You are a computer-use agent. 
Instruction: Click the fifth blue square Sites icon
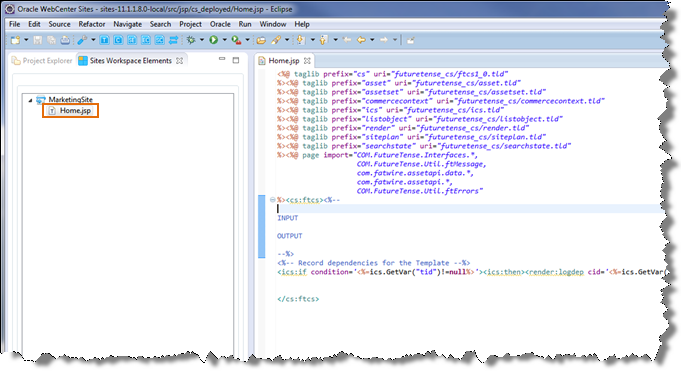(160, 40)
